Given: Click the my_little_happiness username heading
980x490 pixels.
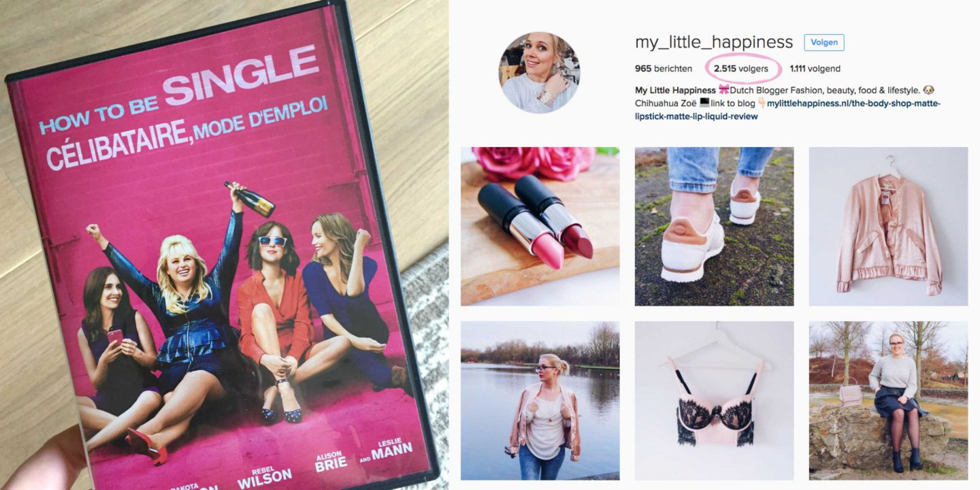Looking at the screenshot, I should pyautogui.click(x=714, y=42).
